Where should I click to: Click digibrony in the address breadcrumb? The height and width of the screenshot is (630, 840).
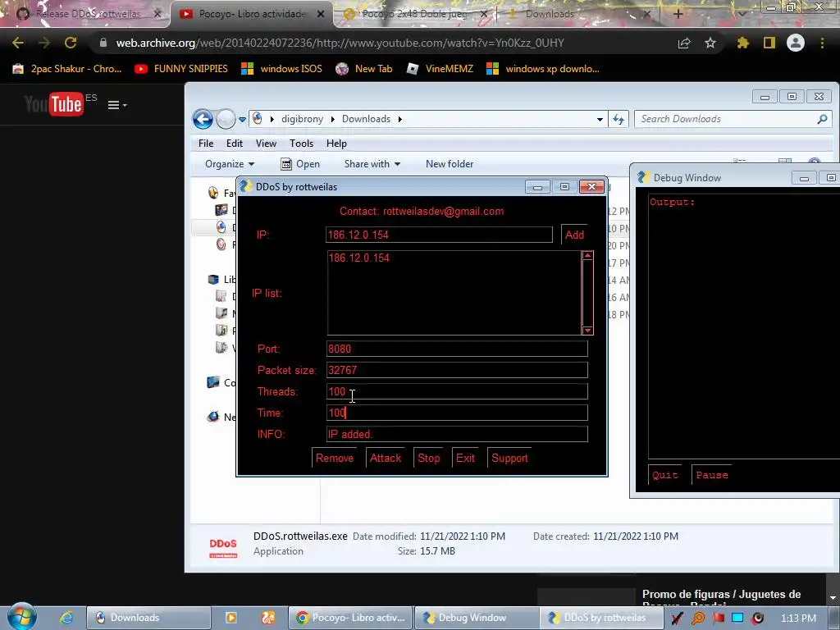point(302,119)
